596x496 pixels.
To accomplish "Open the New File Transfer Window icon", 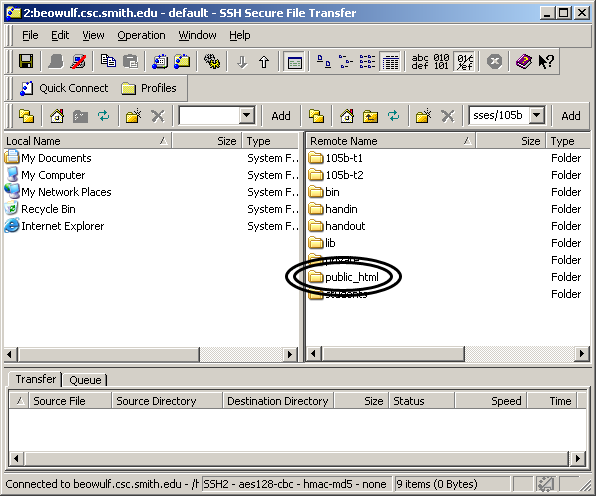I will click(182, 61).
